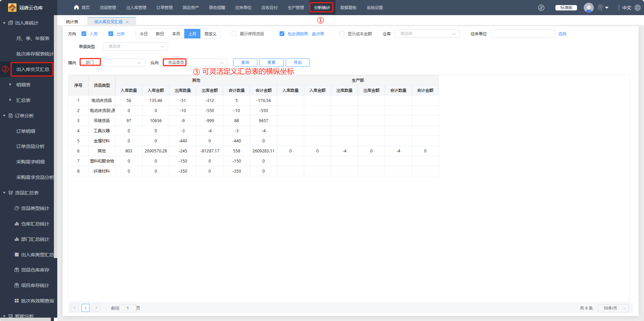Open the 生产管理 menu
644x321 pixels.
296,7
